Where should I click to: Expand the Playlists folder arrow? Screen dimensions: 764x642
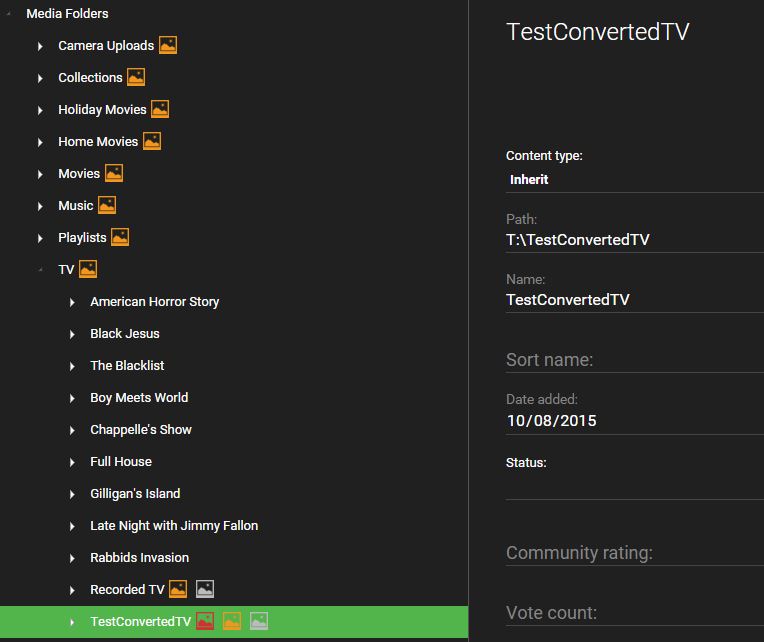tap(40, 238)
